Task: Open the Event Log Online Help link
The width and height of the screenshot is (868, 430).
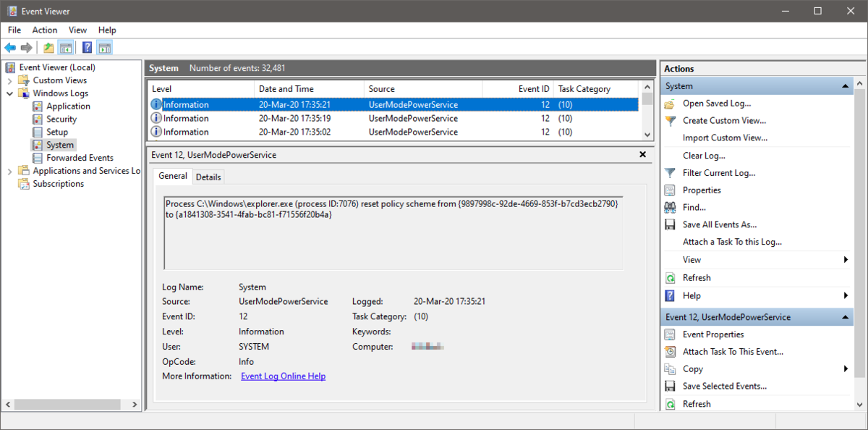Action: click(283, 376)
